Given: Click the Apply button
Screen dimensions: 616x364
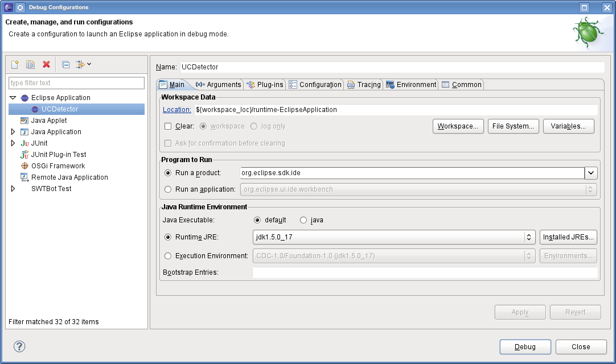Looking at the screenshot, I should 520,312.
